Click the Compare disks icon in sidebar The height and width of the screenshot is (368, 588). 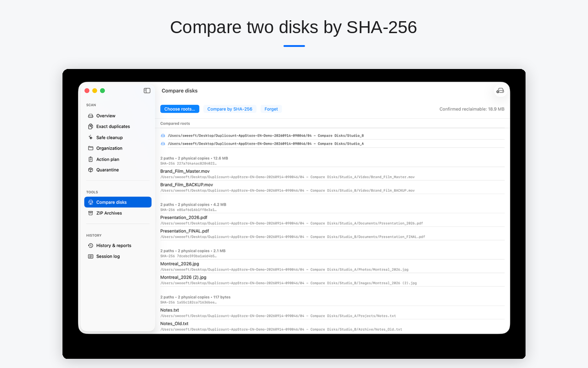[90, 202]
